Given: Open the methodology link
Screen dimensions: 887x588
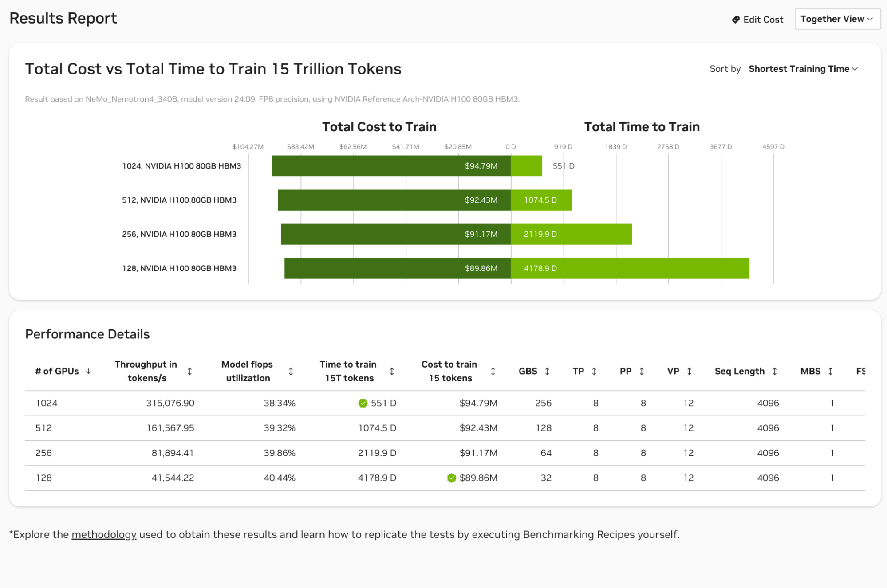Looking at the screenshot, I should click(104, 534).
